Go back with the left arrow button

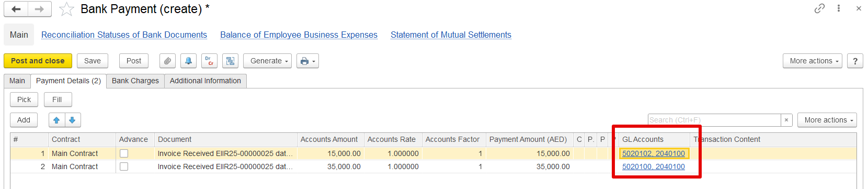tap(16, 9)
